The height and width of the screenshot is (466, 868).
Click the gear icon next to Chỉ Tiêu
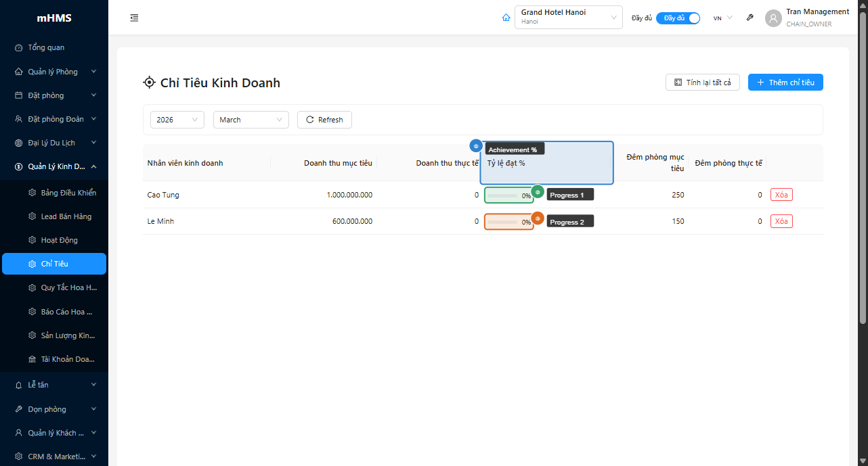[32, 264]
